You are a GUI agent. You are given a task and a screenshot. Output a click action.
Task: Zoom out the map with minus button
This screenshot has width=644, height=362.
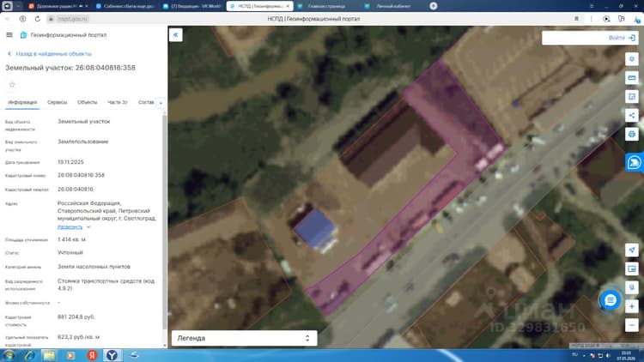632,325
